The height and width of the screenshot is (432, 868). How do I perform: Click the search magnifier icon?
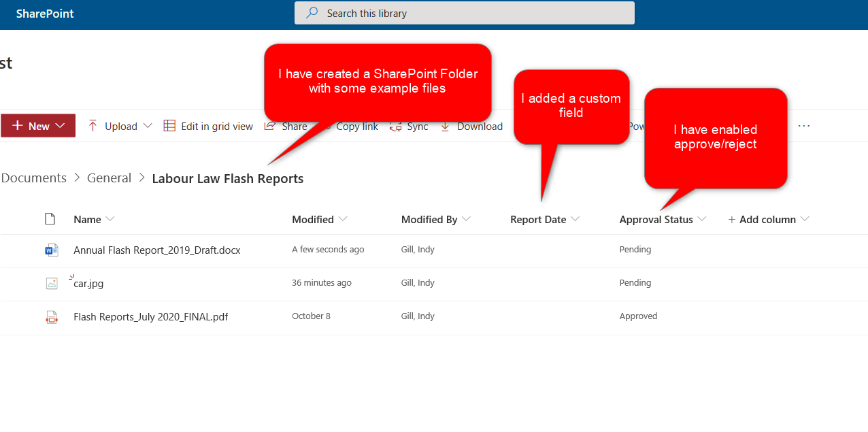[x=311, y=12]
